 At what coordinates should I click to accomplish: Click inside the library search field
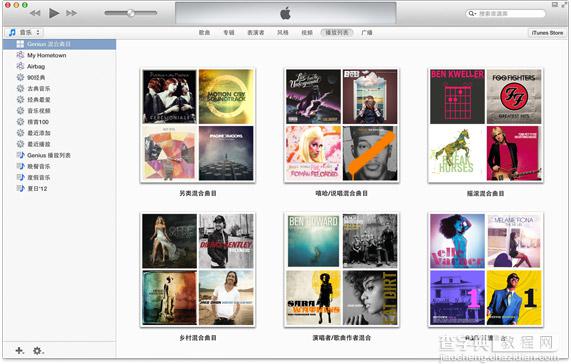tap(506, 13)
